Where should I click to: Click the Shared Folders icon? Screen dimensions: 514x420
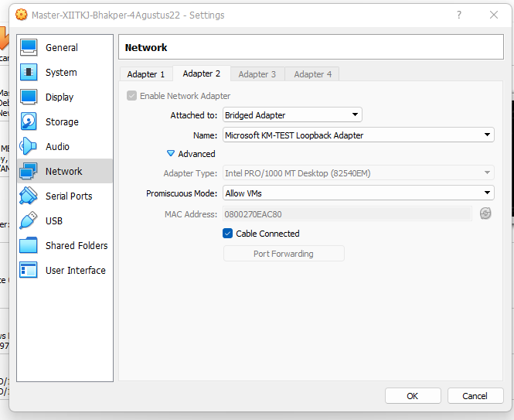pyautogui.click(x=29, y=245)
